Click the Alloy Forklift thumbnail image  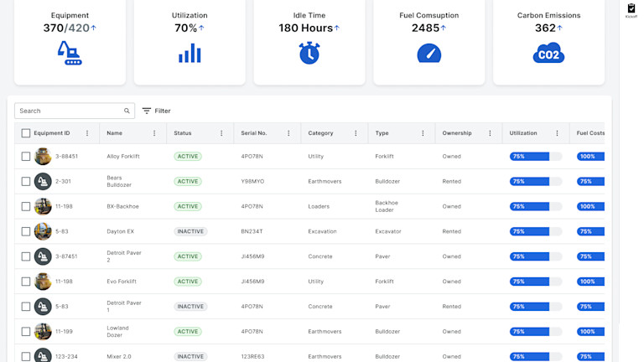click(x=43, y=157)
